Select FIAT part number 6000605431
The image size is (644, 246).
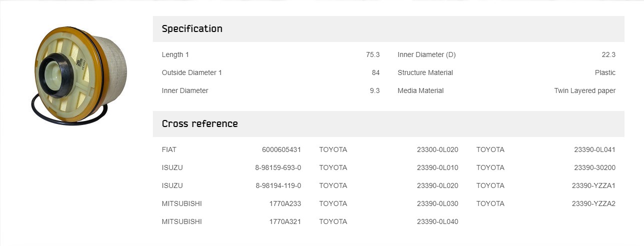281,149
